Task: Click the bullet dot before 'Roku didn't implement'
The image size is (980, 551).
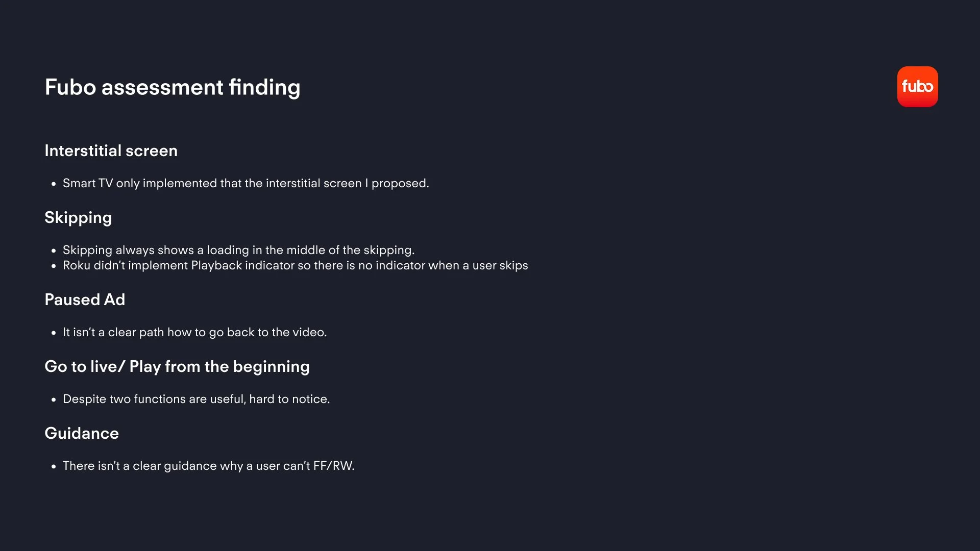Action: [54, 266]
